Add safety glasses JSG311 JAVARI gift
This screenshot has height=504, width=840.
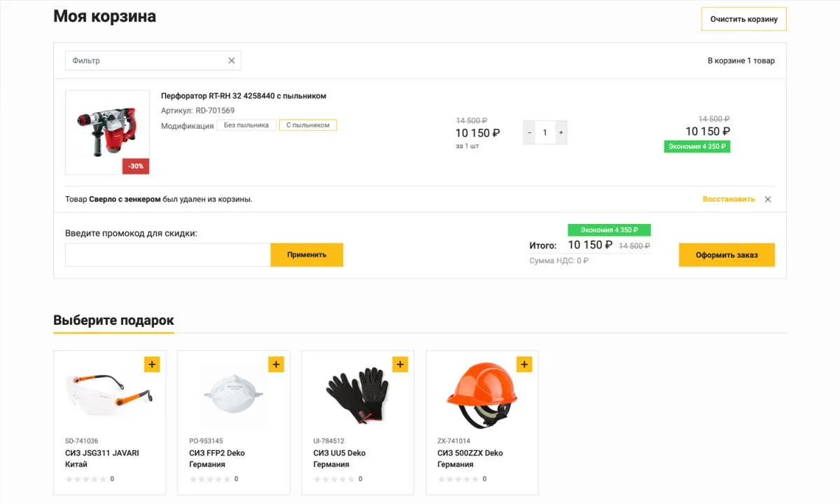pyautogui.click(x=153, y=364)
